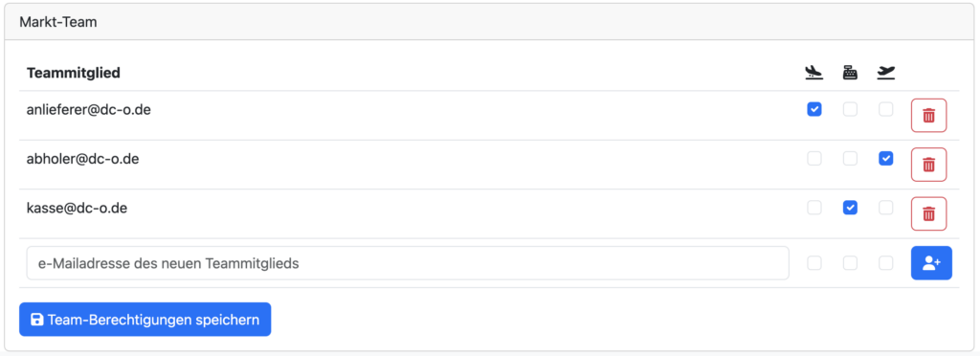Image resolution: width=980 pixels, height=356 pixels.
Task: Focus the new team member e-mail field
Action: pos(408,263)
